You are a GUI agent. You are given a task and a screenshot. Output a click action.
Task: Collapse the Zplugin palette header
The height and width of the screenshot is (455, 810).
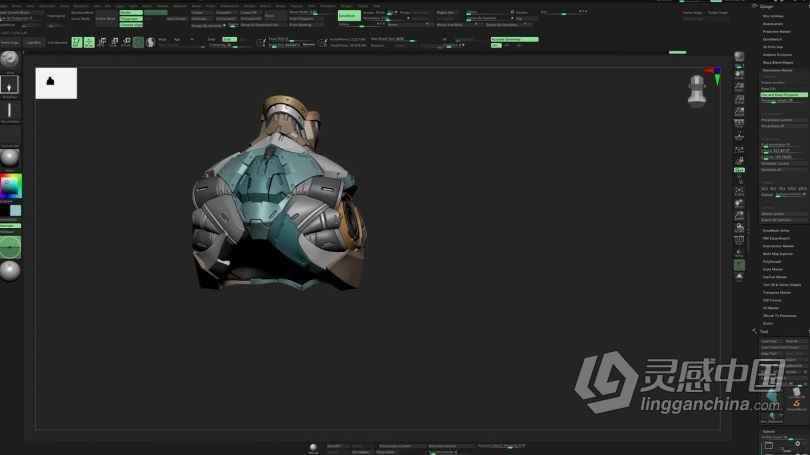tap(767, 6)
